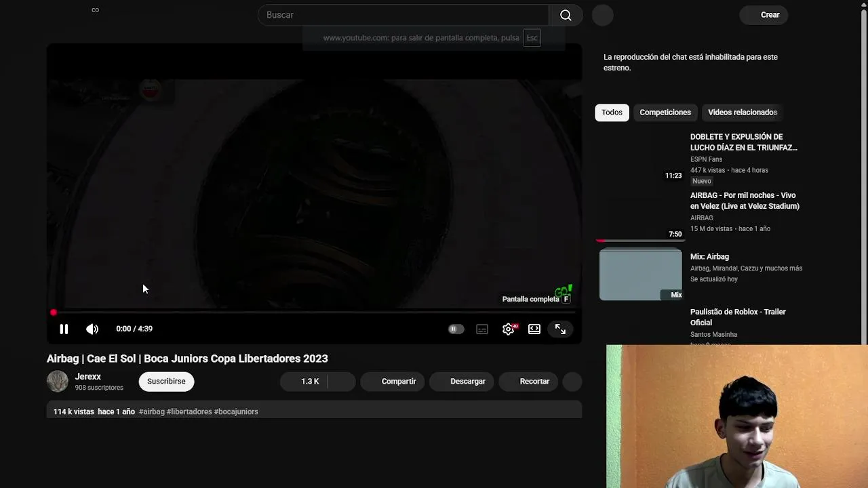Click the #bocajuniors hashtag
The image size is (868, 488).
pyautogui.click(x=236, y=412)
